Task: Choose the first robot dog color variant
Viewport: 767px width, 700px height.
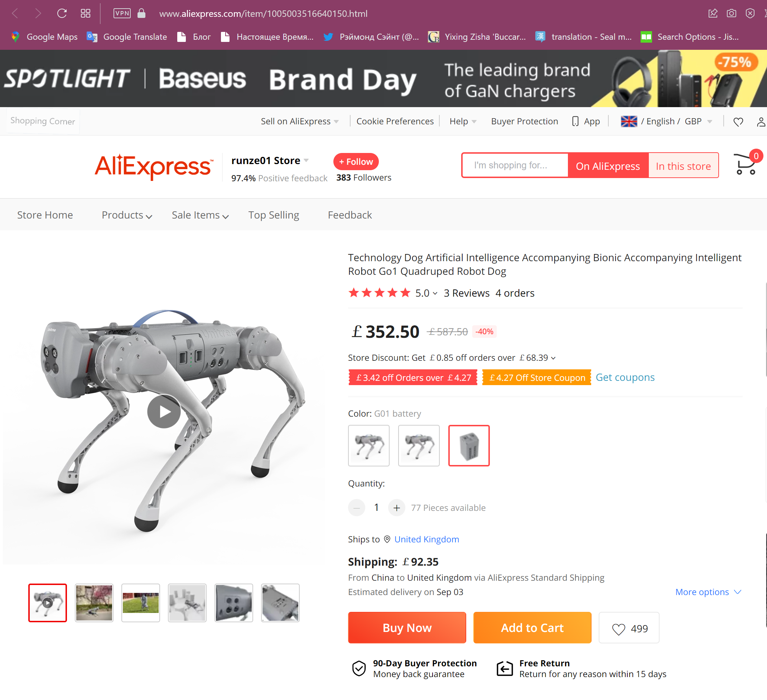Action: pyautogui.click(x=369, y=445)
